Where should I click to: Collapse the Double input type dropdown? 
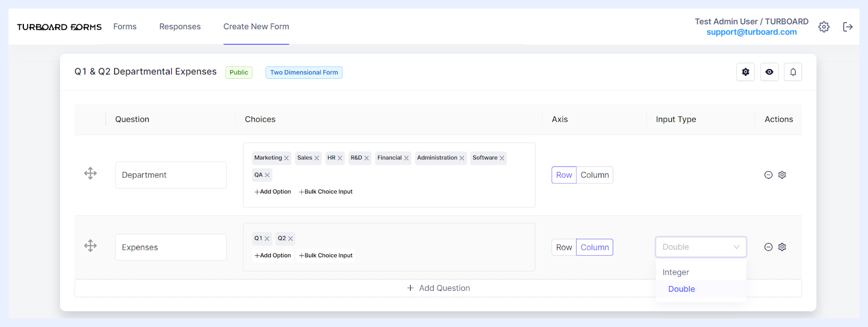click(701, 247)
